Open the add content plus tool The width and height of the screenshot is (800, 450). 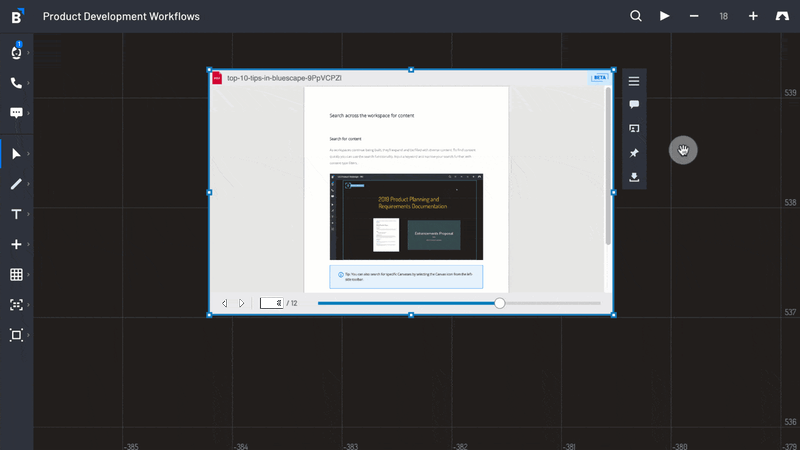[x=16, y=244]
